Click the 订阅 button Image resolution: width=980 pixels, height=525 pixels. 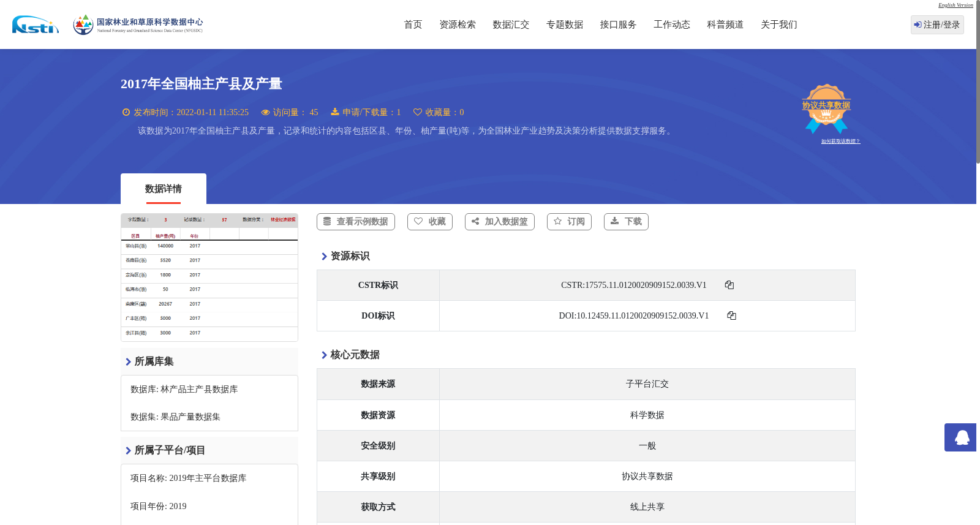click(x=569, y=222)
